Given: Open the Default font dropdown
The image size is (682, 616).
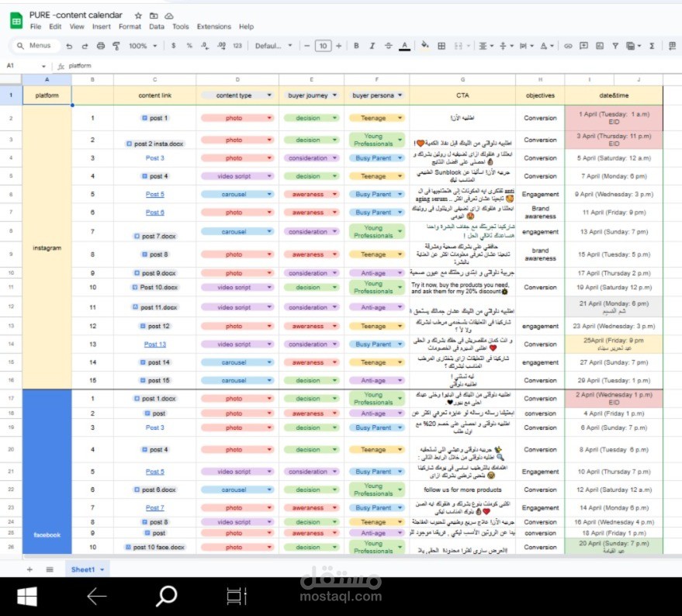Looking at the screenshot, I should (x=273, y=46).
